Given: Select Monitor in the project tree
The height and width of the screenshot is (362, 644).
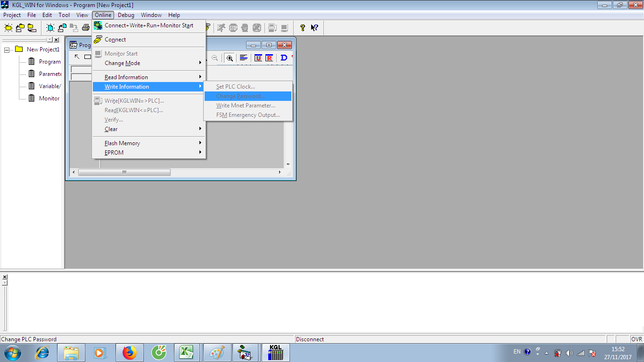Looking at the screenshot, I should click(49, 99).
